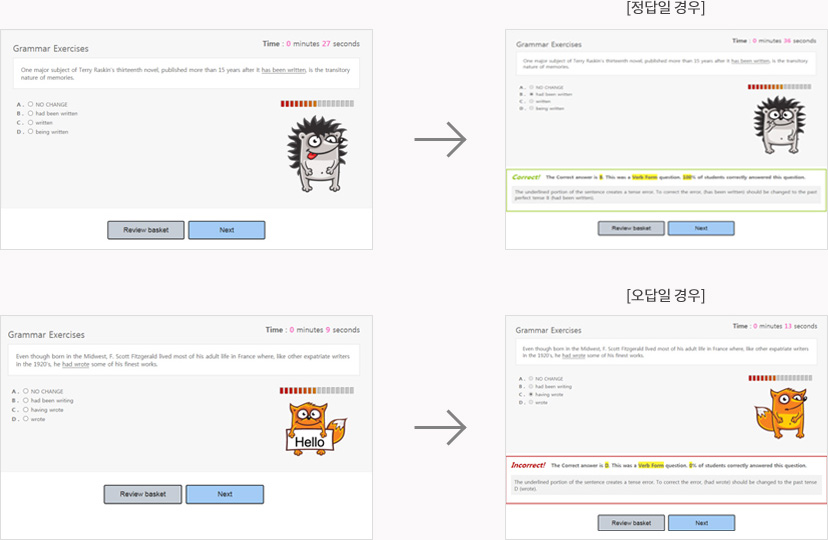Open Review basket in the 9 seconds panel

point(142,494)
